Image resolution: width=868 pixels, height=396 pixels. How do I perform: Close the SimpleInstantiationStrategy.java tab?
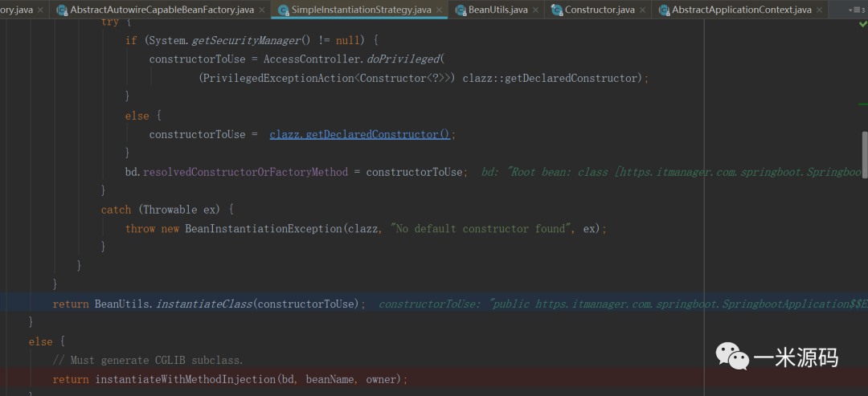440,10
